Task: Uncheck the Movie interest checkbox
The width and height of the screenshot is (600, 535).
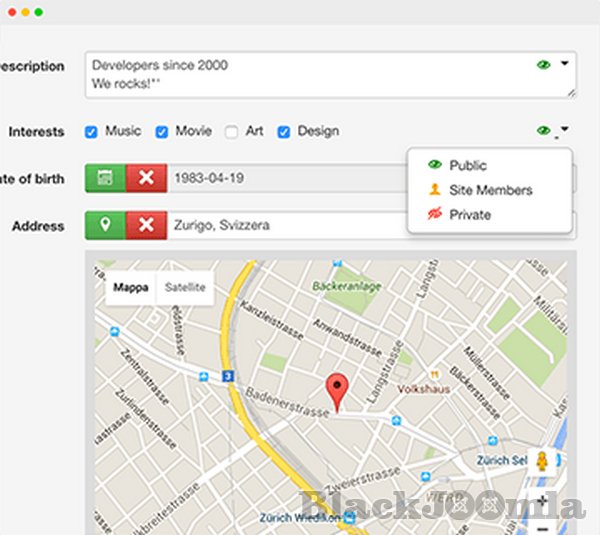Action: (162, 131)
